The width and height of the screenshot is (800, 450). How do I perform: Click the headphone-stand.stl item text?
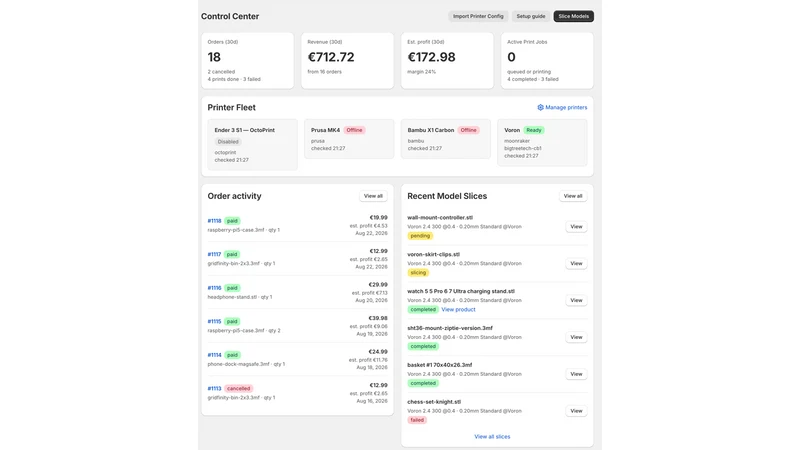coord(232,297)
